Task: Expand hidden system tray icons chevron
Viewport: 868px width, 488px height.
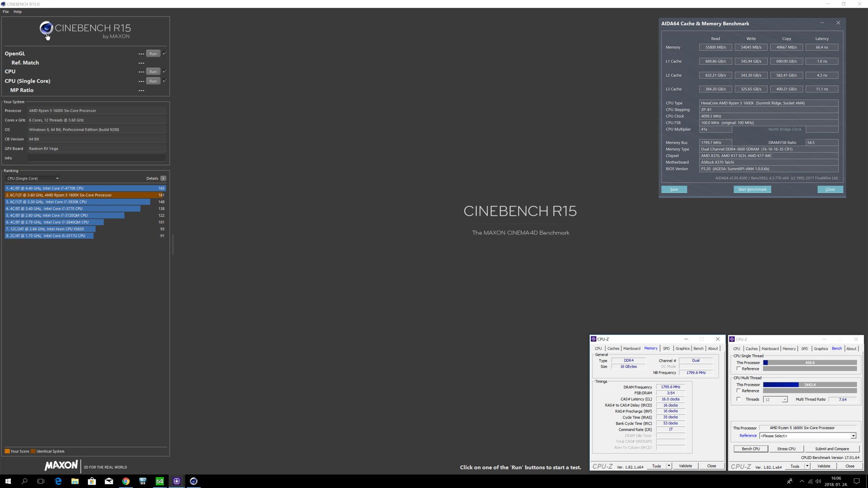Action: click(802, 481)
